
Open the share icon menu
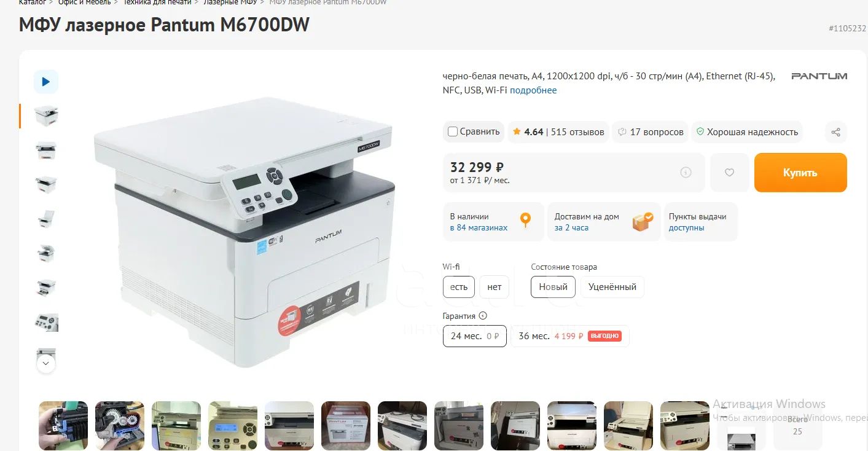pos(835,132)
